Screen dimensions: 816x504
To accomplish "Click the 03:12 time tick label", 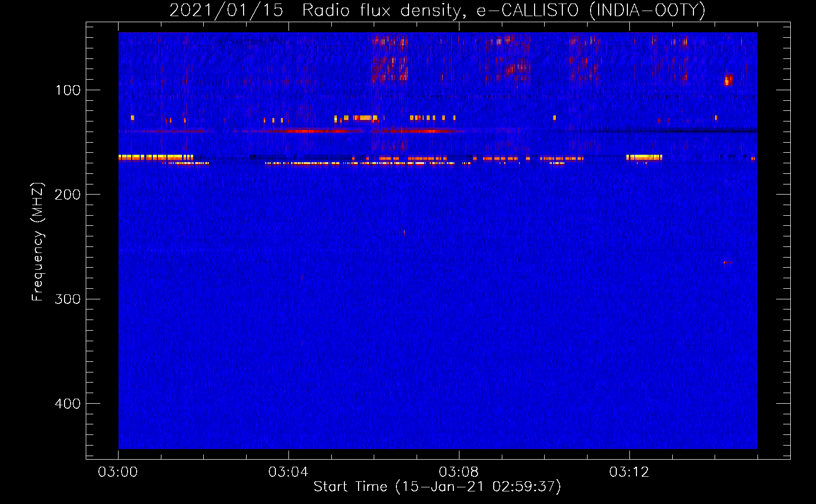I will 629,472.
